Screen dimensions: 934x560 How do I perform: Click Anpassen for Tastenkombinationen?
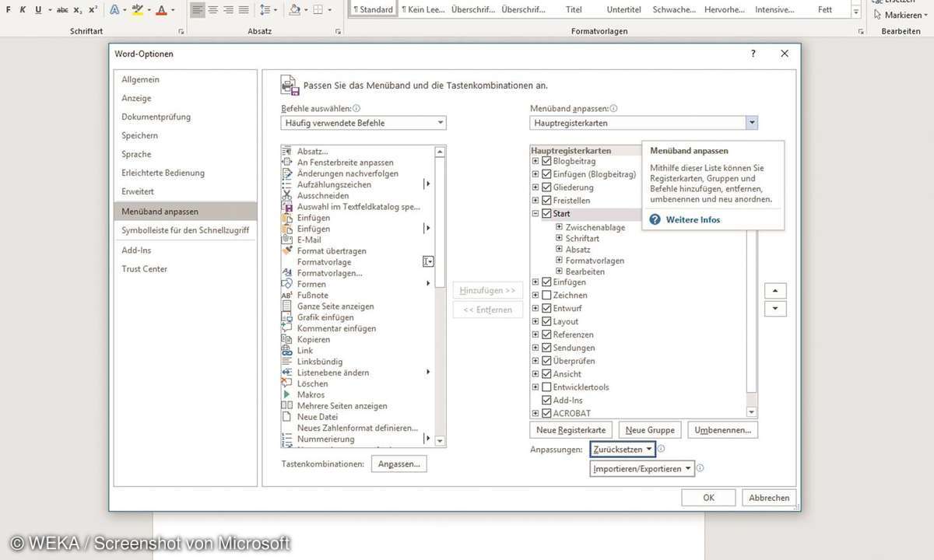(399, 464)
